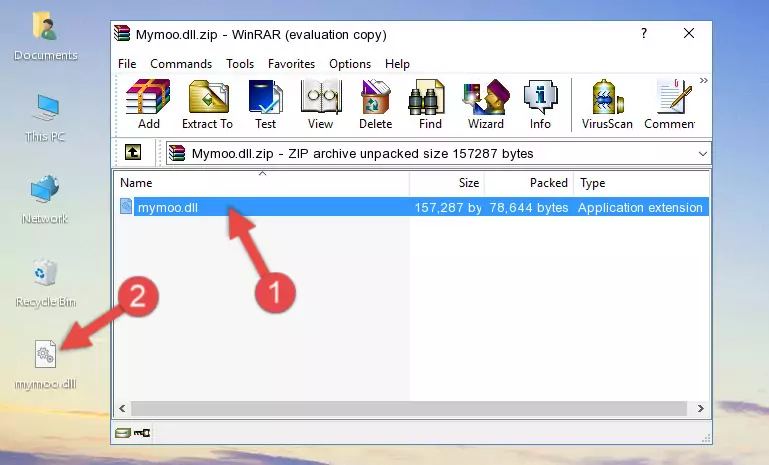This screenshot has width=769, height=465.
Task: Click the mymoo.dll file icon in list
Action: [x=126, y=207]
